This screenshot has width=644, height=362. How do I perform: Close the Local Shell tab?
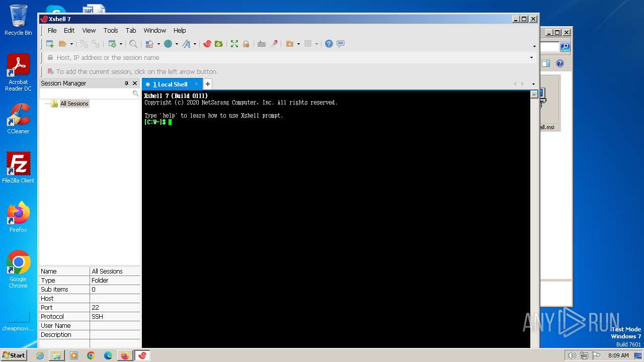tap(196, 84)
